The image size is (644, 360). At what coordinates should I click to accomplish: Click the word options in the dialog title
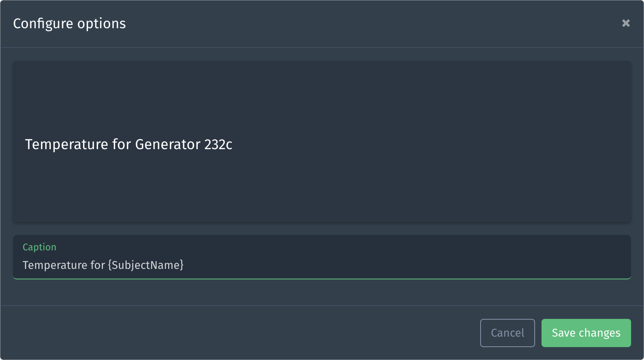pyautogui.click(x=101, y=23)
